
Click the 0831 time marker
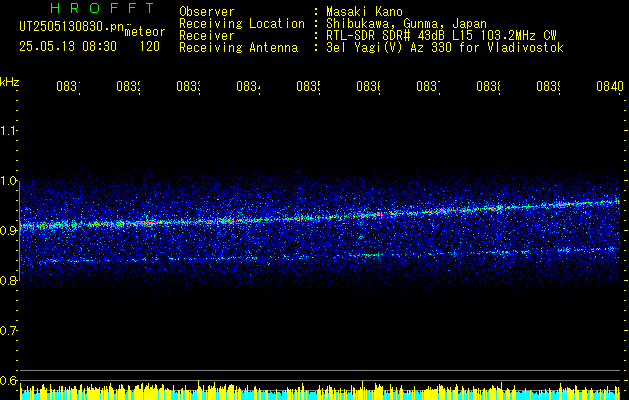tap(68, 87)
